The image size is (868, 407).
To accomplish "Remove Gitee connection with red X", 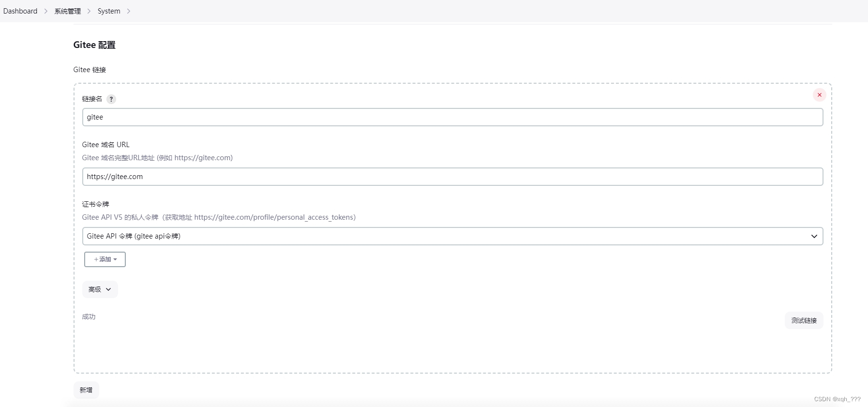I will tap(819, 95).
